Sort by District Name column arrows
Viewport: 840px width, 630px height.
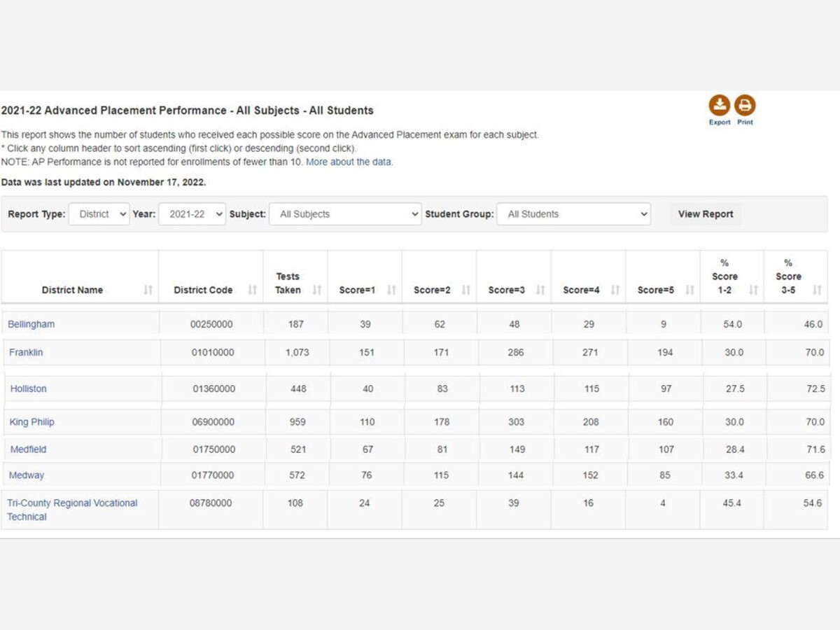pyautogui.click(x=148, y=290)
